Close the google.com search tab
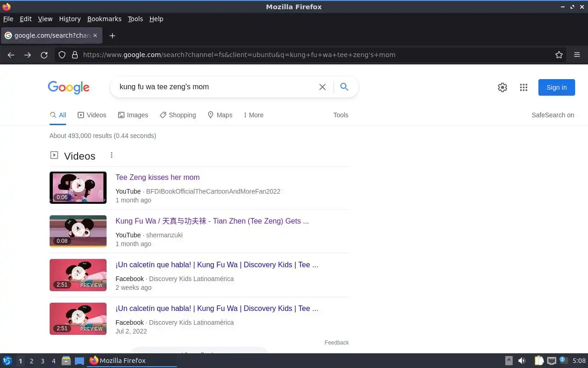 [95, 35]
